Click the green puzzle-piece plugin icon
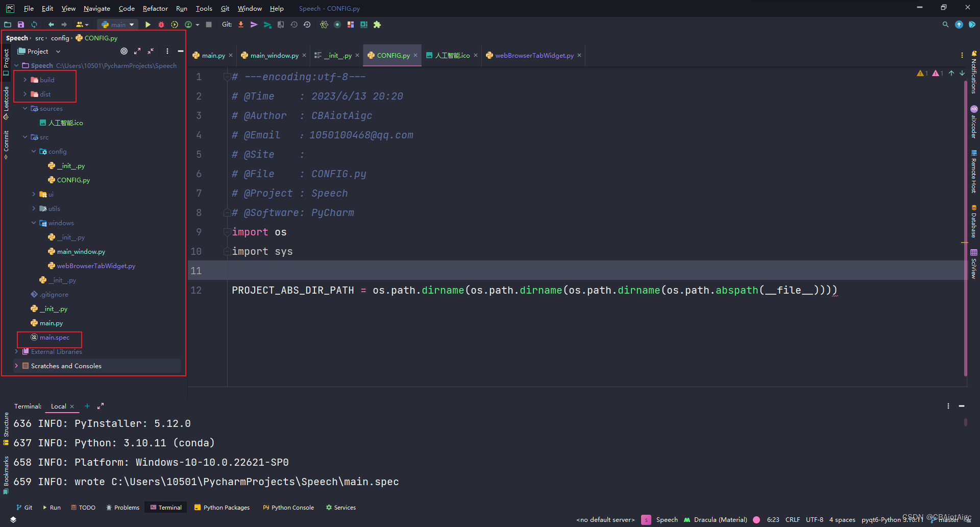Screen dimensions: 980x527 tap(377, 25)
